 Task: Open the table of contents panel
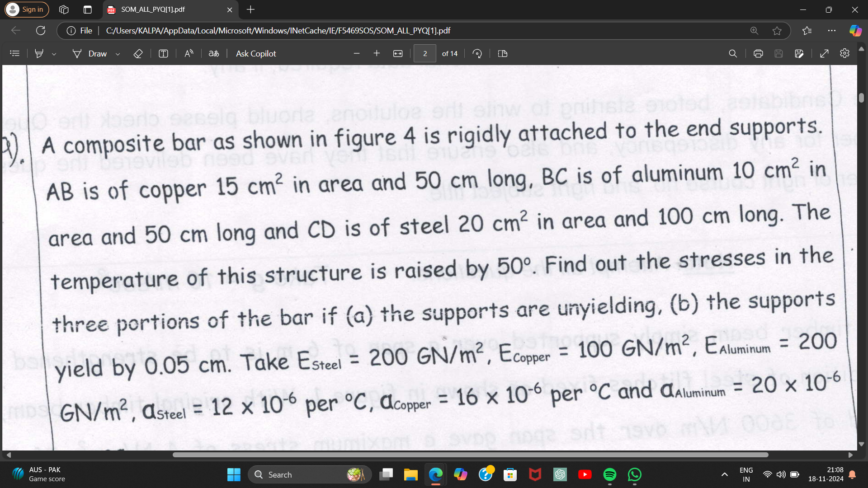[14, 53]
